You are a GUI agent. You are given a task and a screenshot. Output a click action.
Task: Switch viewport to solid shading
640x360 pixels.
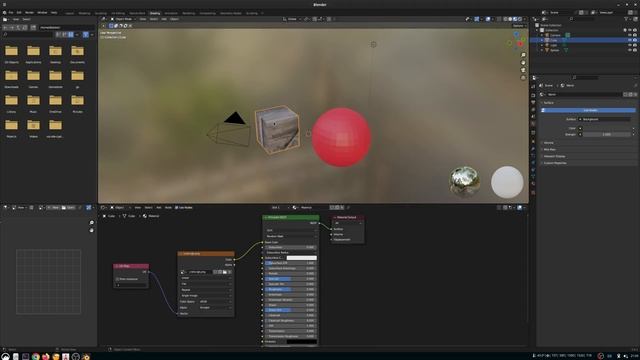(510, 19)
